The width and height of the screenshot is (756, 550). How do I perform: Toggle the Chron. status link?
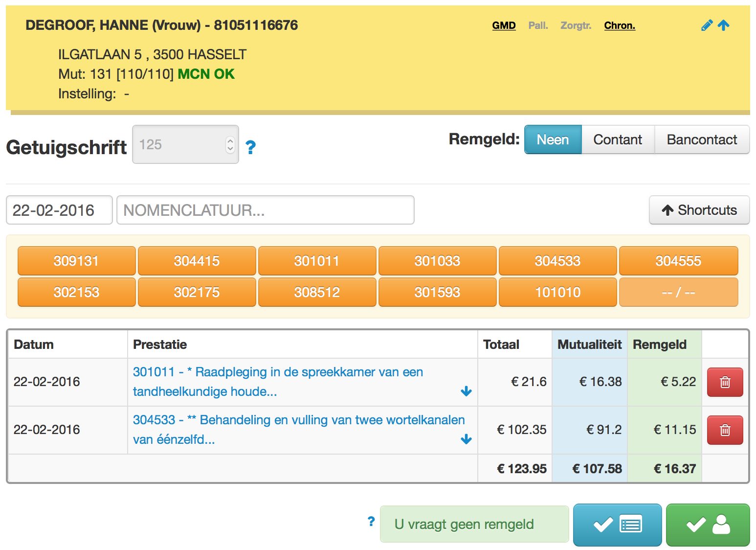tap(620, 25)
